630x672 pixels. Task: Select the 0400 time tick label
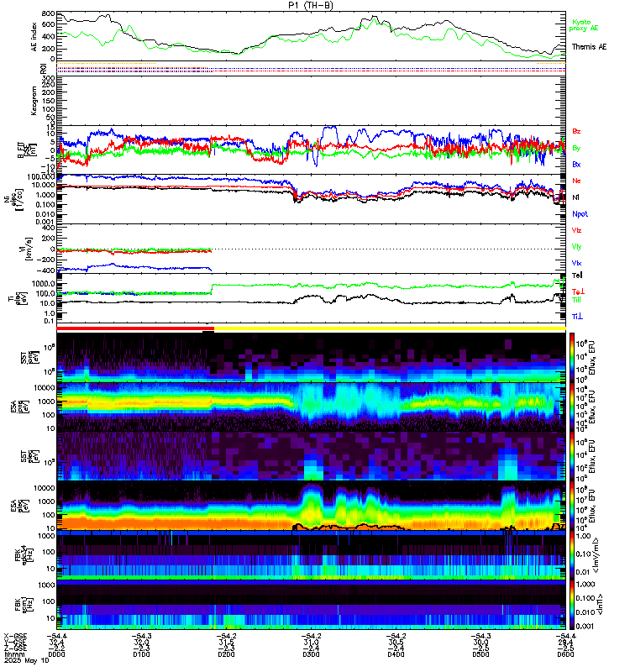pyautogui.click(x=396, y=654)
